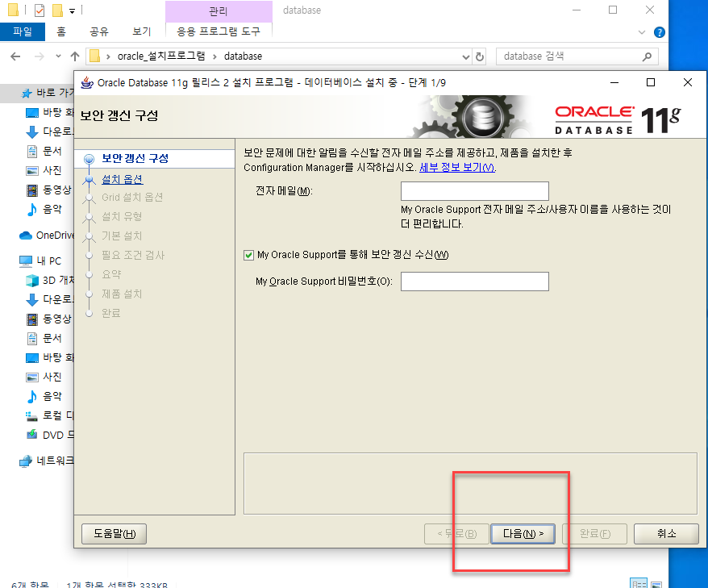
Task: Select the 바로 가기 star quick access item
Action: tap(47, 93)
